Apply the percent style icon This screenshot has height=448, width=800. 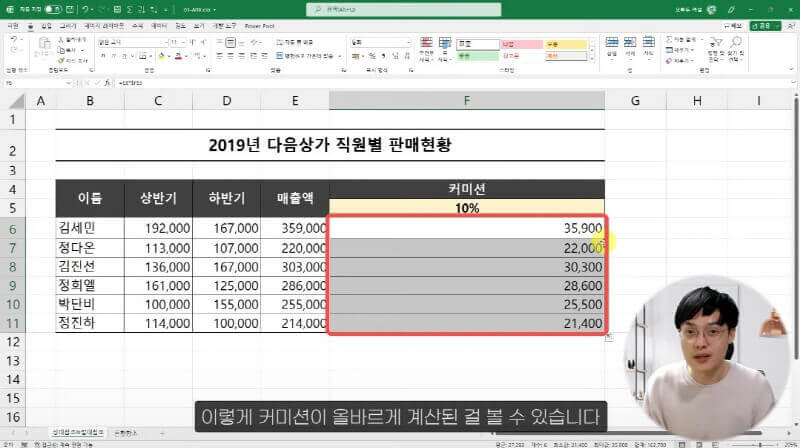[372, 56]
